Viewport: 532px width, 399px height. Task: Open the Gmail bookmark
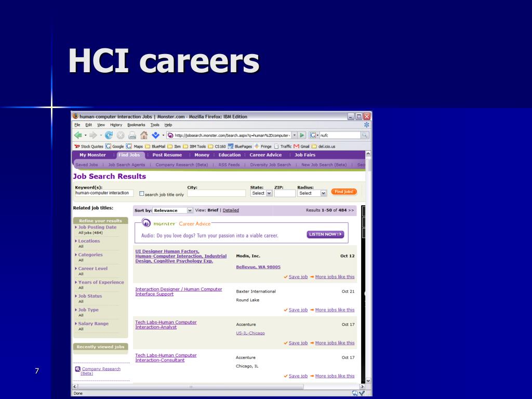point(302,147)
